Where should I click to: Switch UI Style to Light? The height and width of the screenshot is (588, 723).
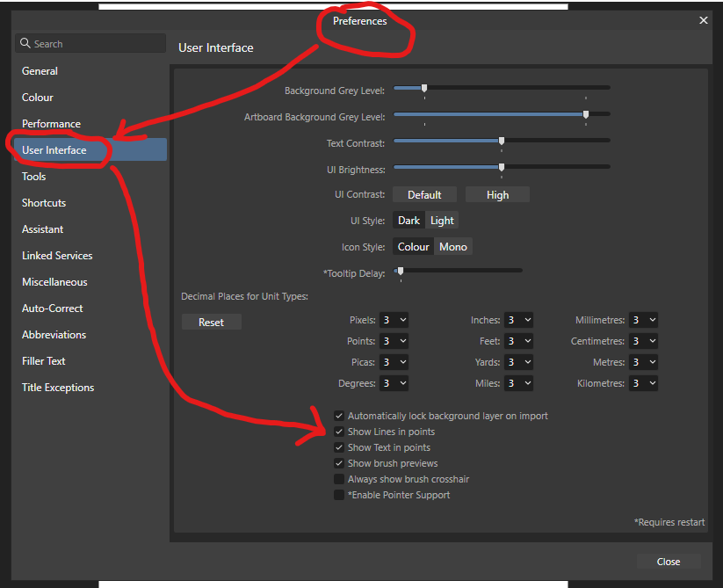point(442,220)
